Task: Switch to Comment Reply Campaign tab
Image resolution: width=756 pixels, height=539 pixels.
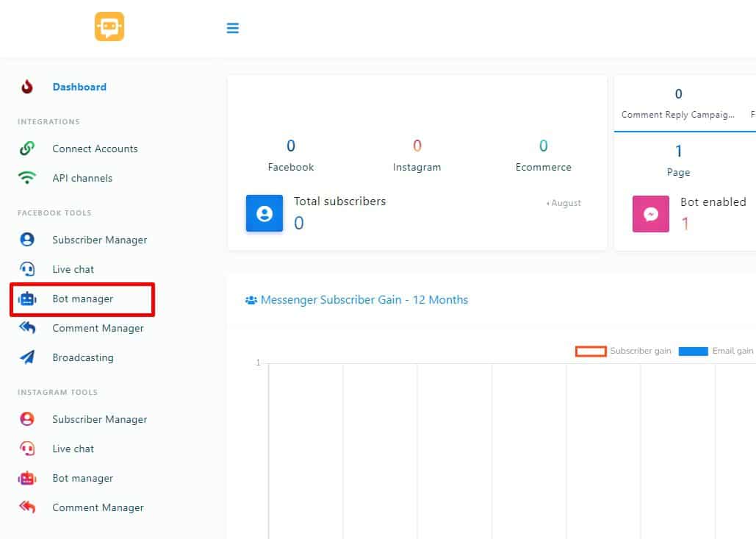Action: pyautogui.click(x=677, y=114)
